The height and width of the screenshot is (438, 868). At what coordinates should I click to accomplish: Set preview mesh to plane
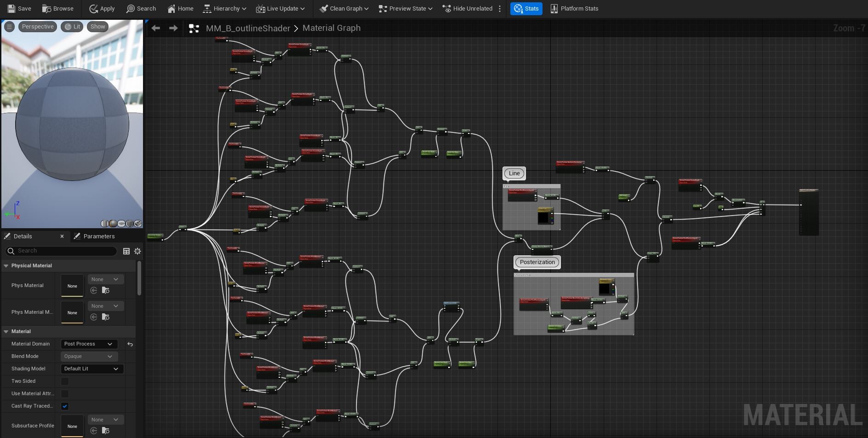click(121, 224)
